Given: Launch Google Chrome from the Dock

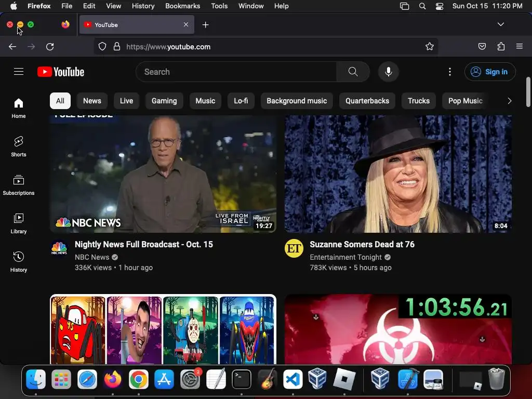Looking at the screenshot, I should coord(138,379).
